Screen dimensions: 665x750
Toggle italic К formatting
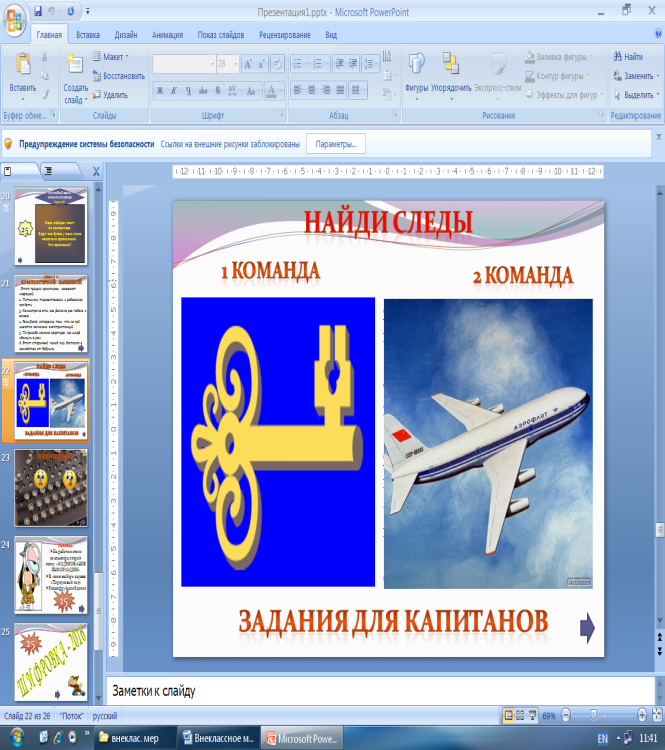click(174, 90)
